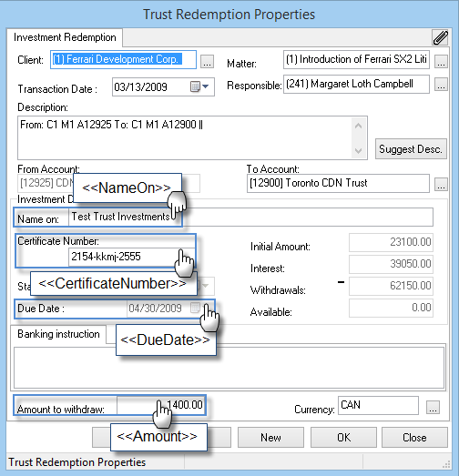
Task: Browse clients with the ellipsis button next to Client
Action: click(x=207, y=61)
